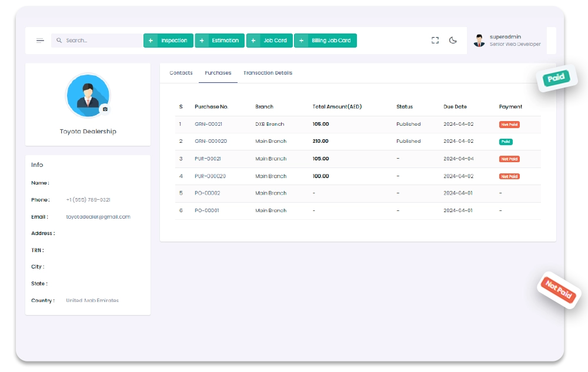Screen dimensions: 588x372
Task: Click the plus icon on Inspection
Action: pyautogui.click(x=151, y=41)
